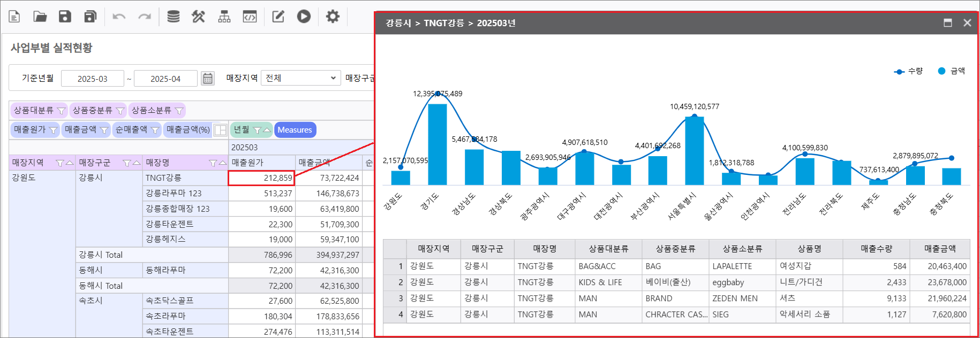The width and height of the screenshot is (980, 338).
Task: Open the filter on 상품대분류 field
Action: coord(61,111)
